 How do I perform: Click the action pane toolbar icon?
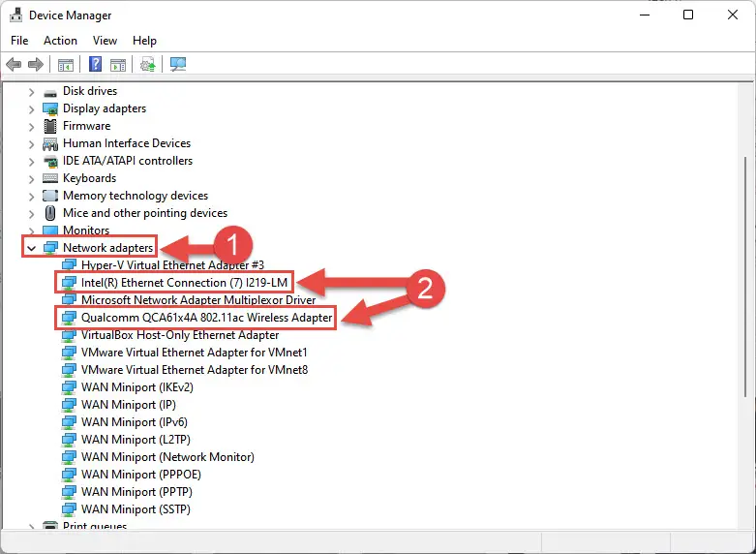coord(118,64)
